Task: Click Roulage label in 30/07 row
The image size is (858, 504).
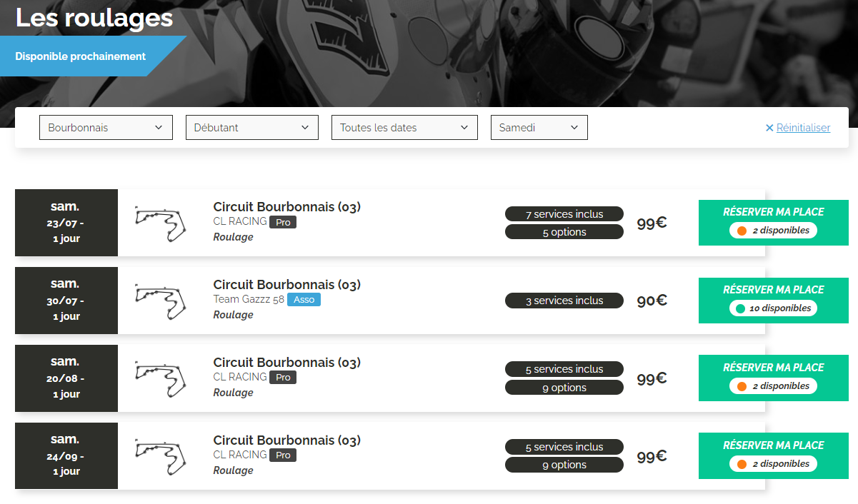Action: (234, 315)
